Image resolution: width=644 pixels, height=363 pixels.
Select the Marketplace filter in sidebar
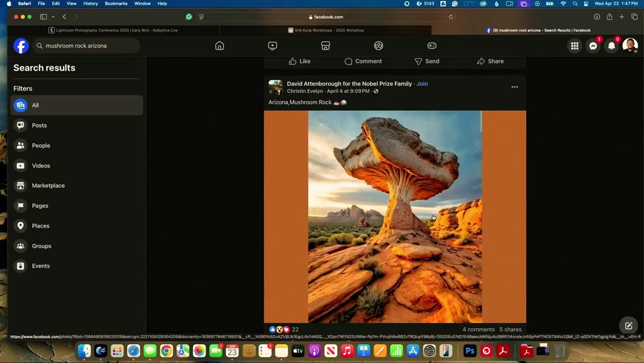tap(77, 185)
